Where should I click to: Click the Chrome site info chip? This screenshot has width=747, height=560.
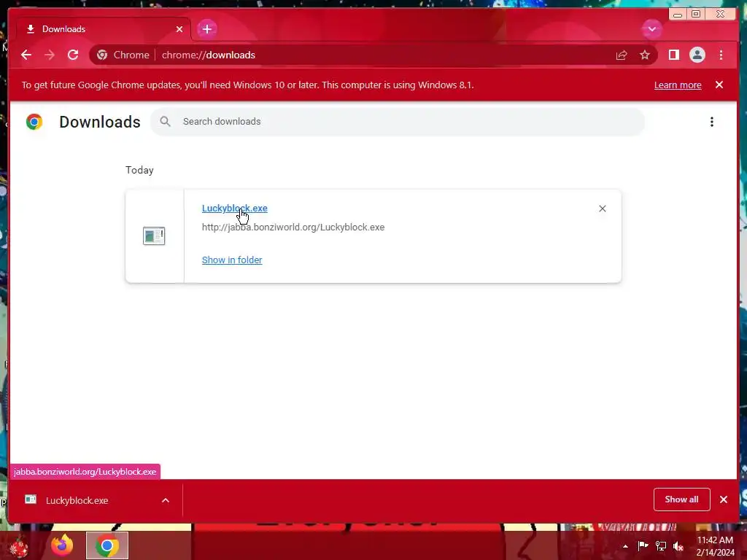pyautogui.click(x=123, y=55)
